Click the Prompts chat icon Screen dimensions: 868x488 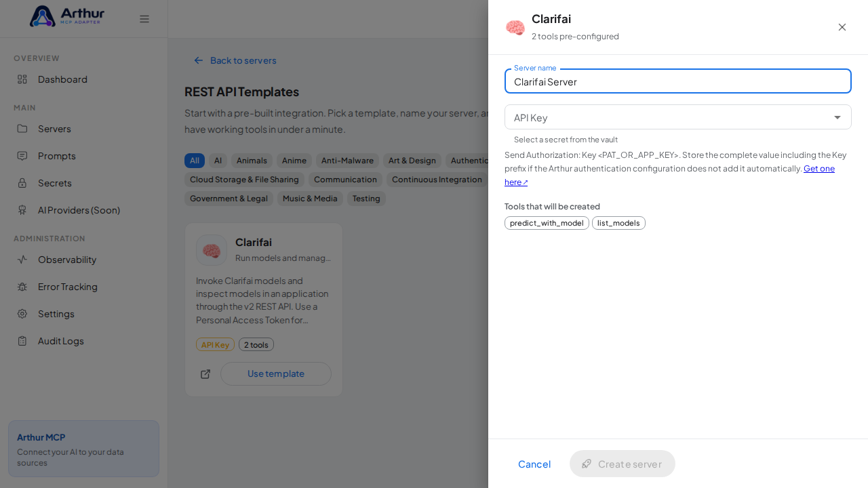(x=22, y=156)
